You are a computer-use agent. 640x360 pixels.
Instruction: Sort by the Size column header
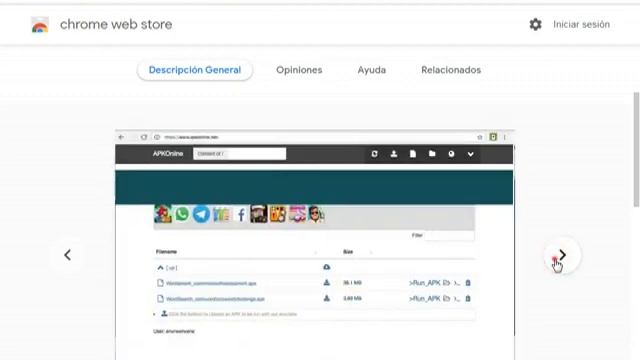pos(348,252)
